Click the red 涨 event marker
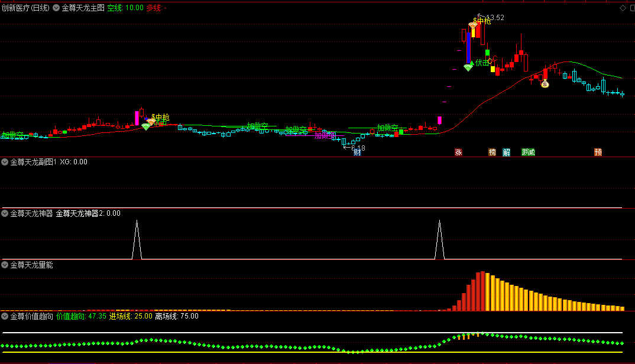The image size is (635, 364). pyautogui.click(x=458, y=152)
